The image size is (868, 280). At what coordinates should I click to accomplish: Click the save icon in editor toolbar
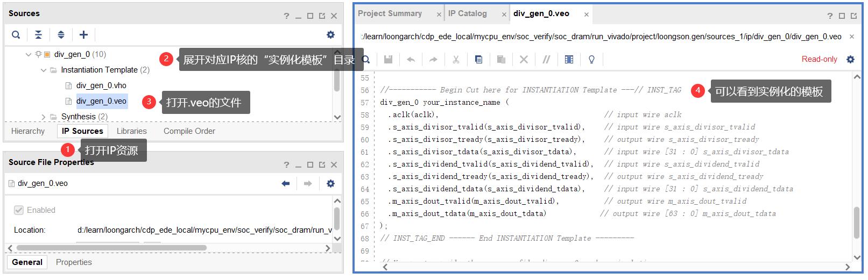[388, 59]
